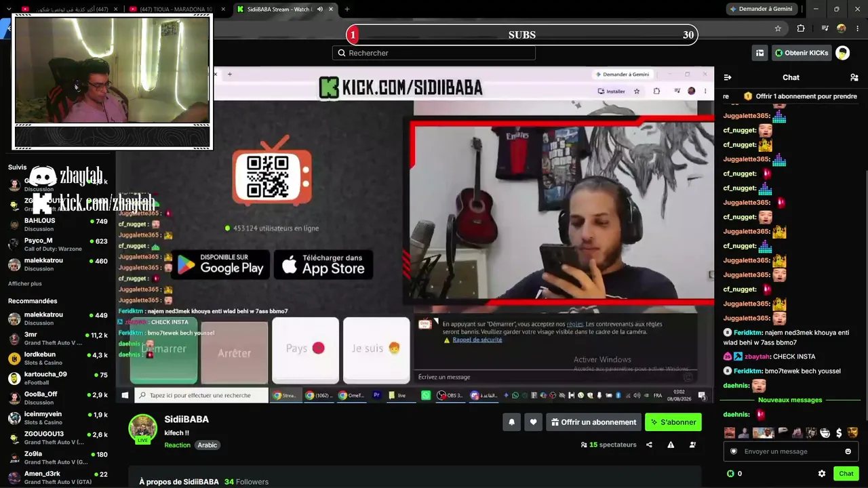This screenshot has width=868, height=488.
Task: Click the Windows Start button in the stream
Action: pyautogui.click(x=125, y=395)
